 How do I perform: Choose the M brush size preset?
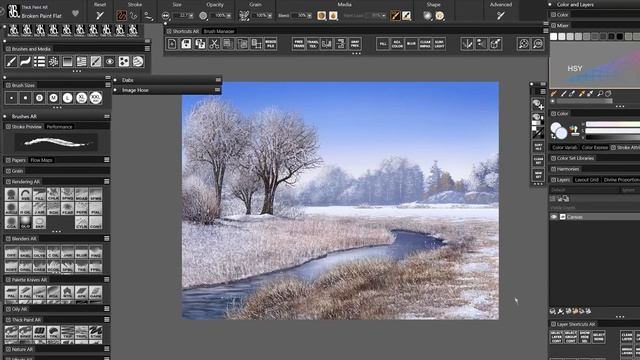(53, 98)
